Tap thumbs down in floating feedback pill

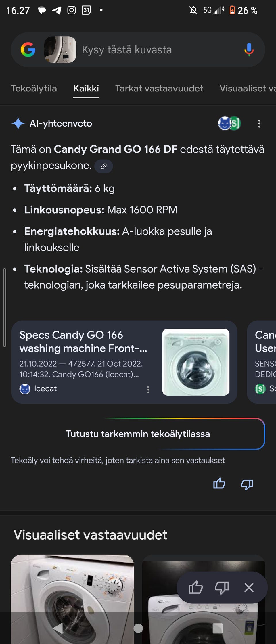(222, 587)
